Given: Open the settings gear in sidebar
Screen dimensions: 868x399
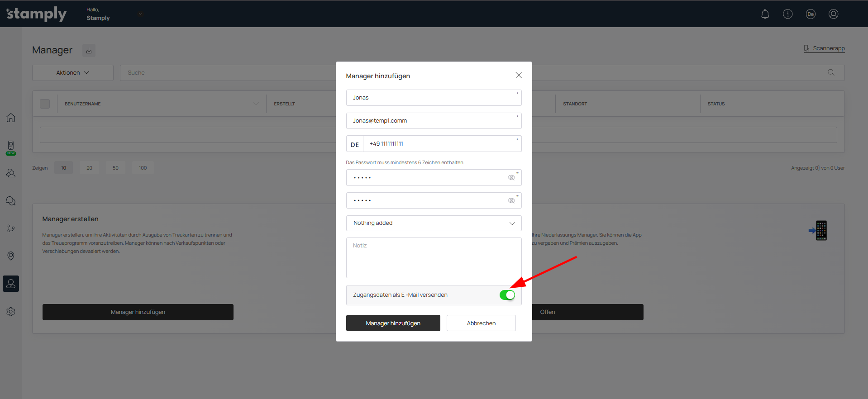Looking at the screenshot, I should pos(11,312).
